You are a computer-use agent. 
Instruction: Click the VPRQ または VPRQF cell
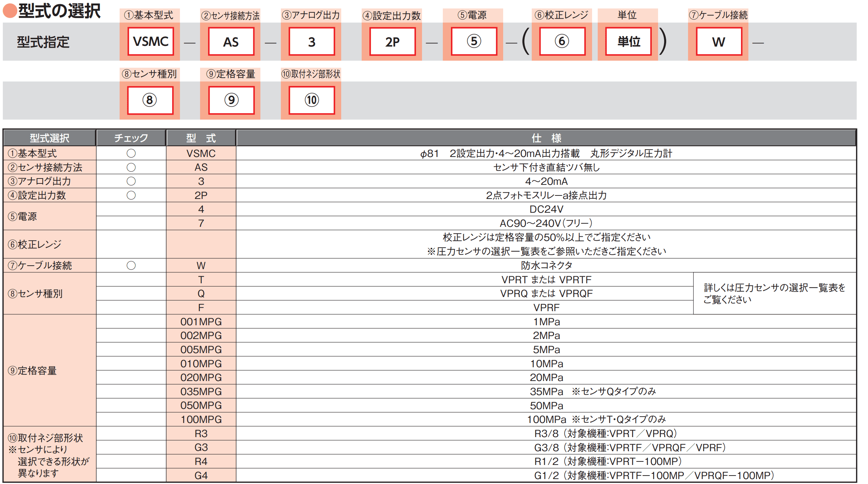[x=465, y=294]
